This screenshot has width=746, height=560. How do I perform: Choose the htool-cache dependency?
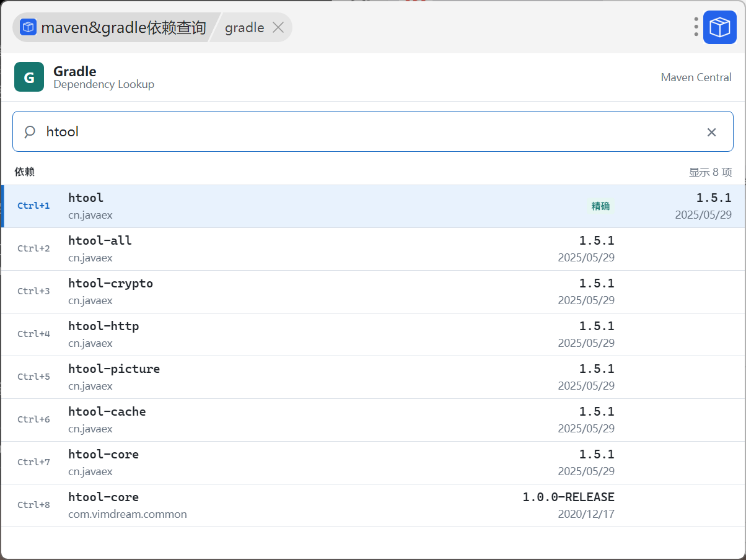pyautogui.click(x=373, y=420)
